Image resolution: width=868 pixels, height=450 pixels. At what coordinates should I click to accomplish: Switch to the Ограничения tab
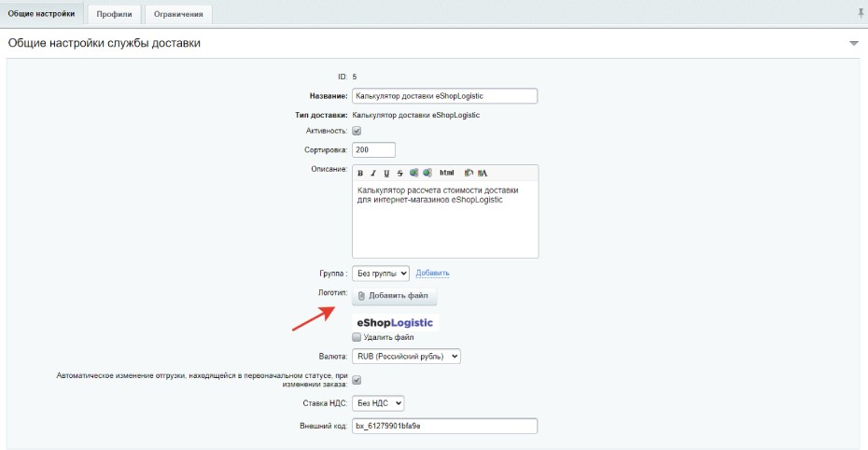[178, 14]
